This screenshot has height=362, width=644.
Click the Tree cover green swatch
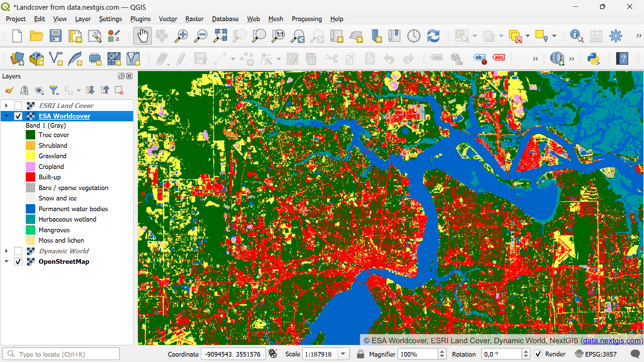click(31, 135)
